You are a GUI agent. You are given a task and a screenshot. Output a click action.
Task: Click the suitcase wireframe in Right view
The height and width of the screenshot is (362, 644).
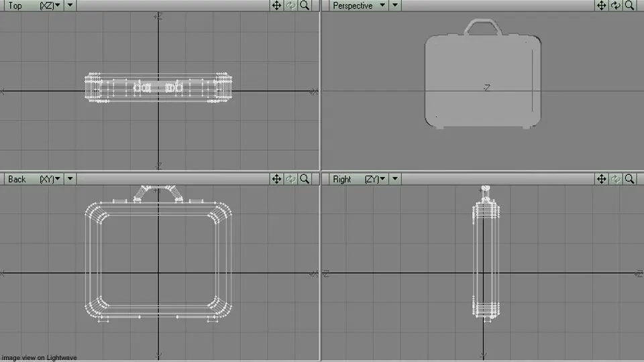coord(486,253)
